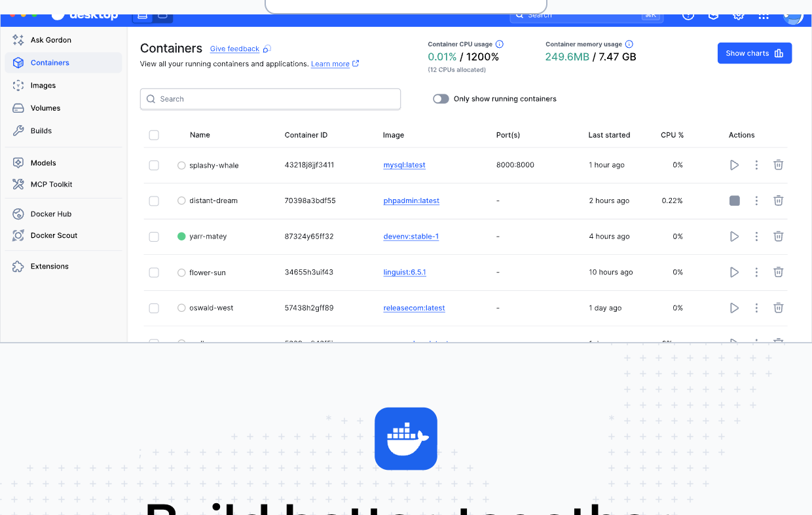Open Extensions in the sidebar
This screenshot has width=812, height=515.
click(63, 266)
